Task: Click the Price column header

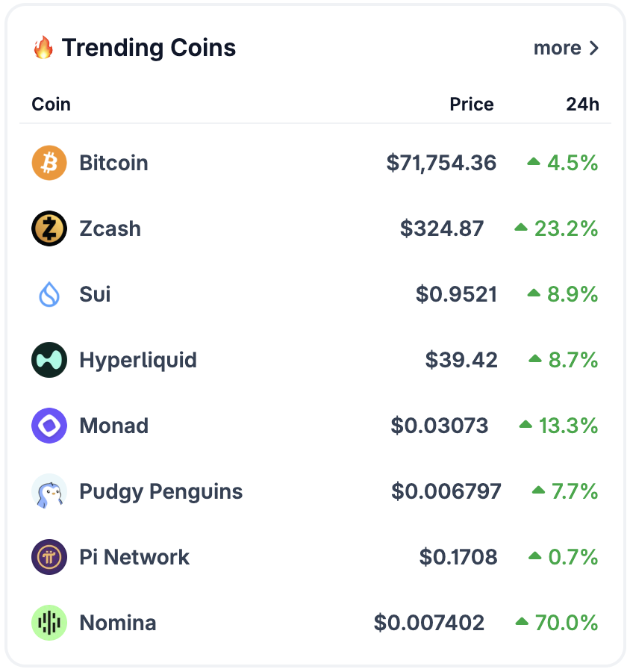Action: [471, 104]
